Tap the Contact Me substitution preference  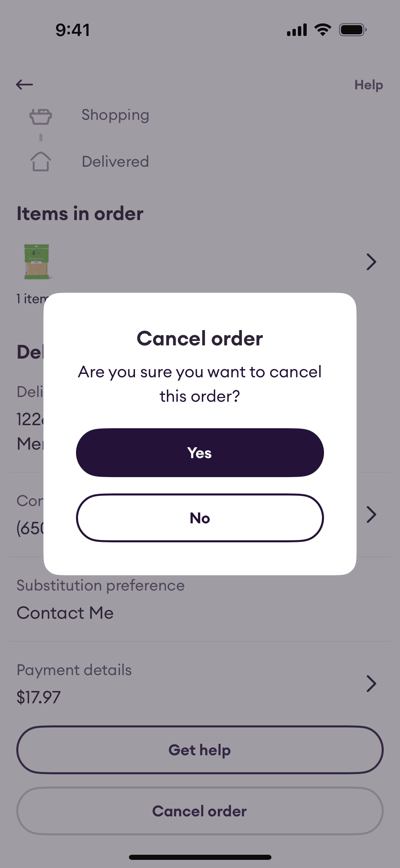[65, 613]
